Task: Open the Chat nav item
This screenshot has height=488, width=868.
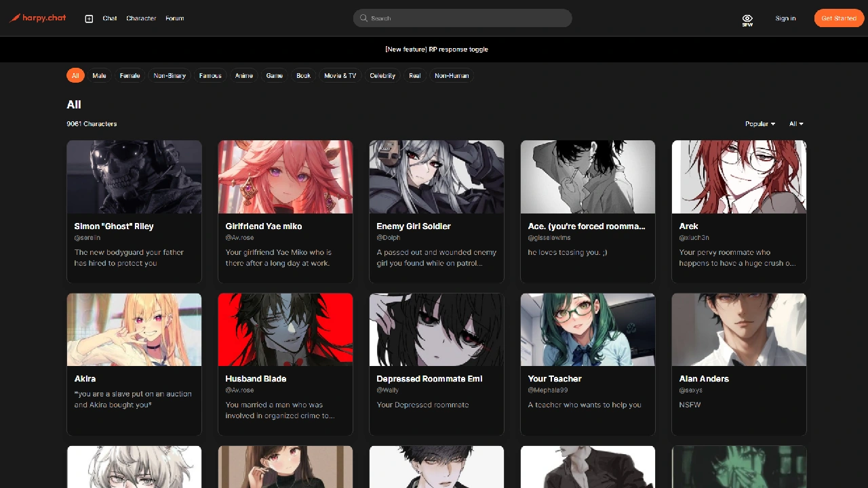Action: coord(110,18)
